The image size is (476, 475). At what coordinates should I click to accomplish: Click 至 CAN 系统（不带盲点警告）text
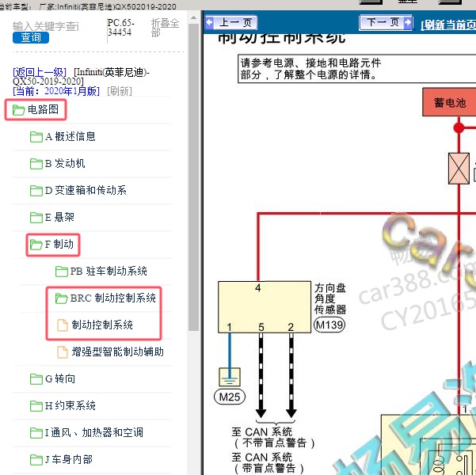(x=272, y=437)
